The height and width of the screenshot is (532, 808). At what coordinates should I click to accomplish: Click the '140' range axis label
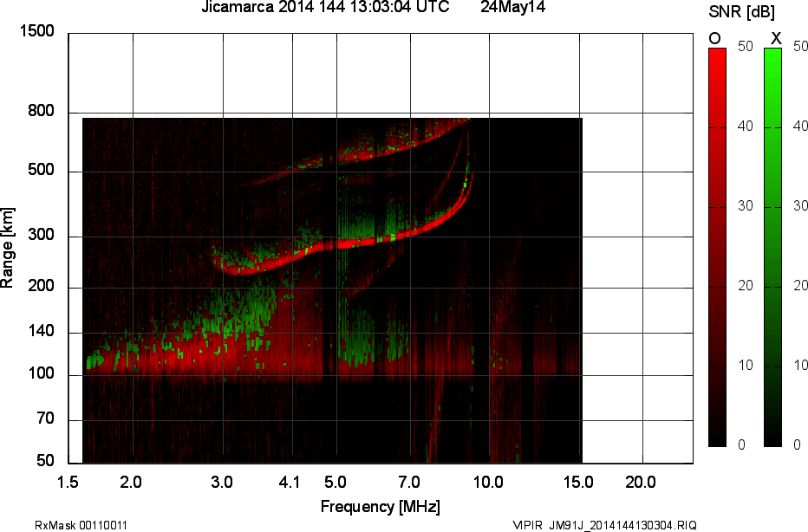pyautogui.click(x=41, y=331)
